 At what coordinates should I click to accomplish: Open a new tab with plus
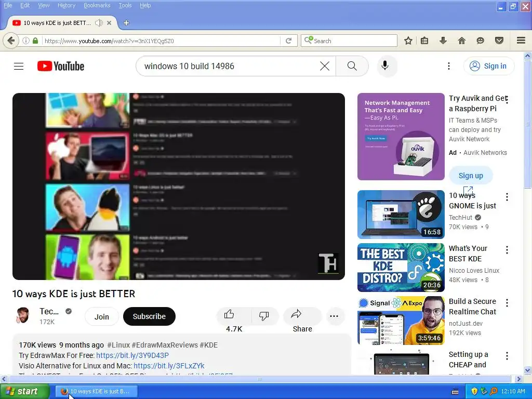pyautogui.click(x=126, y=23)
